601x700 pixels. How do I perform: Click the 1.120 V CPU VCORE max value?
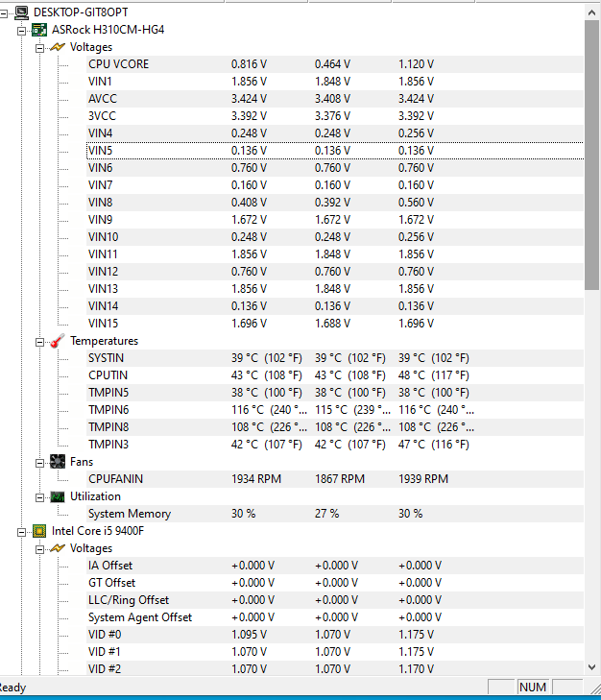coord(416,64)
